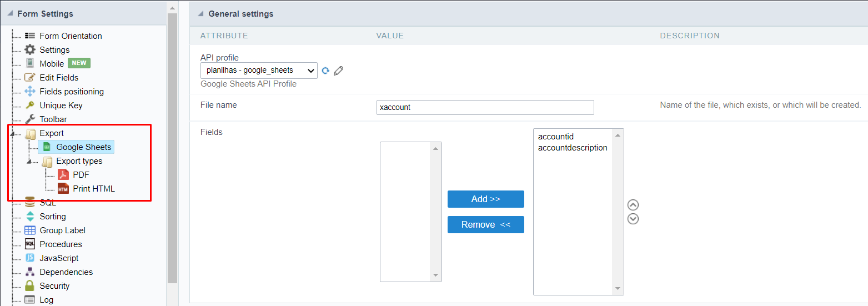Click the Unique Key key icon
The image size is (868, 306).
point(30,106)
